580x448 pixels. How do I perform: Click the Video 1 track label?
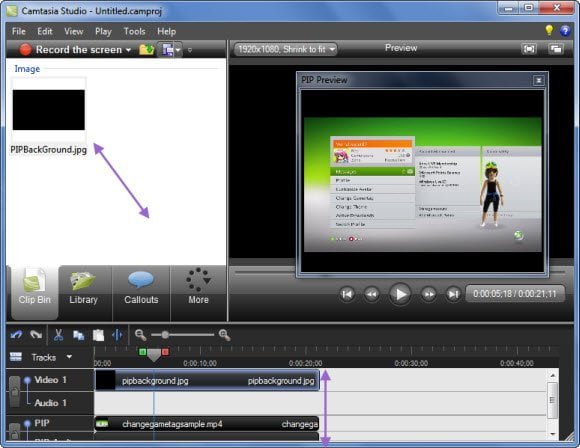point(50,380)
